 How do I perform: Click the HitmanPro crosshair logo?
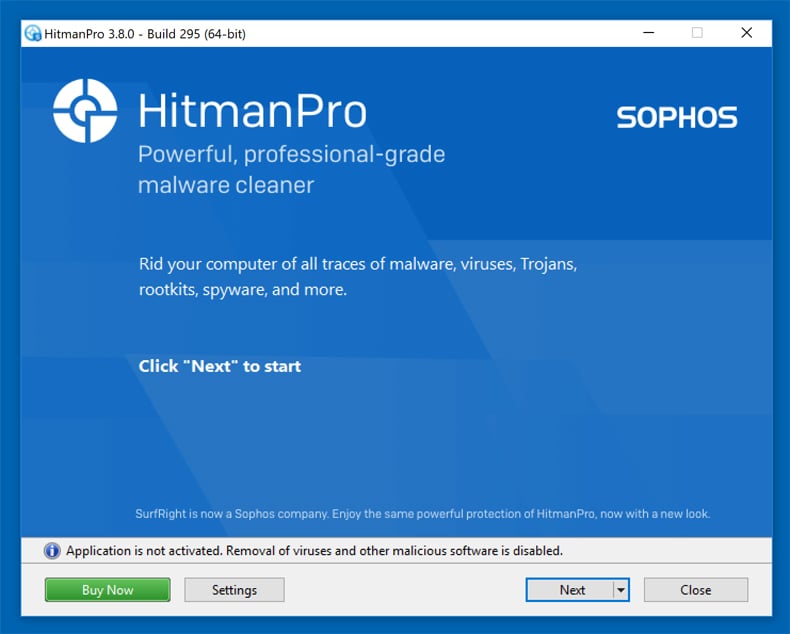click(x=85, y=110)
